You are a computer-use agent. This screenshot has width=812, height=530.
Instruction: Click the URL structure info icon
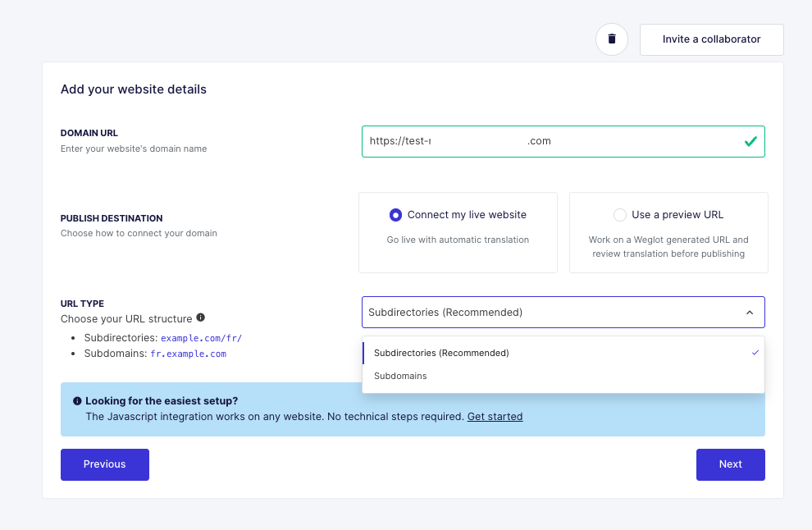pyautogui.click(x=200, y=318)
